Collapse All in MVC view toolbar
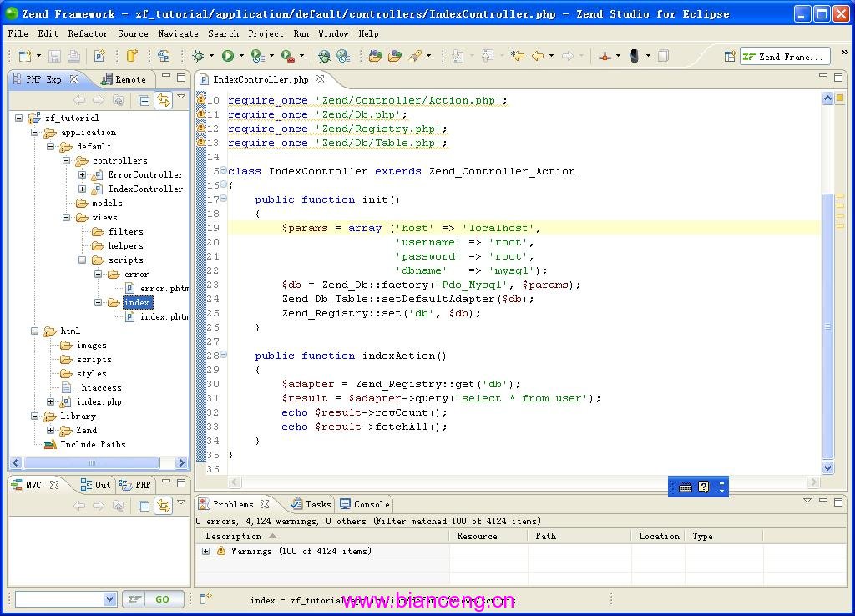Viewport: 855px width, 616px height. (x=144, y=505)
